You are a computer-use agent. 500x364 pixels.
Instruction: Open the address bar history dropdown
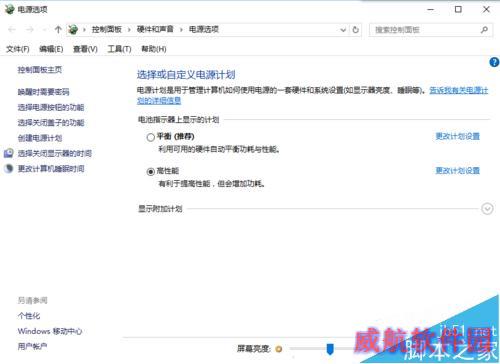tap(343, 30)
